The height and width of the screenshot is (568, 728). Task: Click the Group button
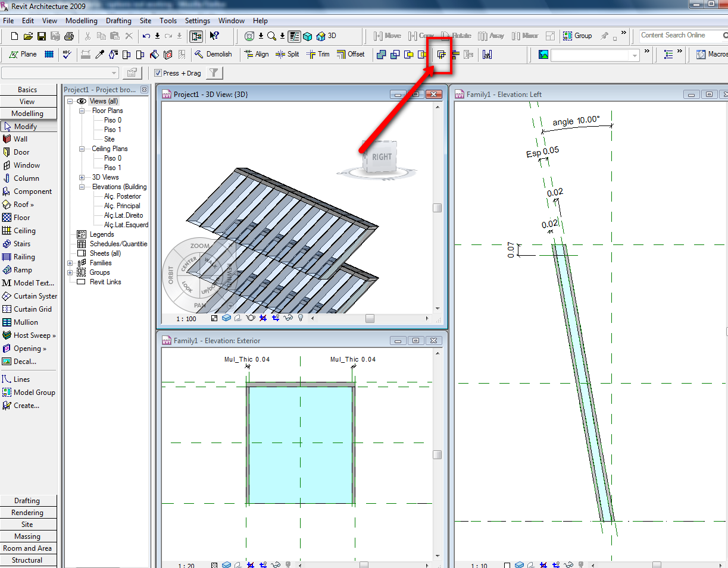point(577,36)
